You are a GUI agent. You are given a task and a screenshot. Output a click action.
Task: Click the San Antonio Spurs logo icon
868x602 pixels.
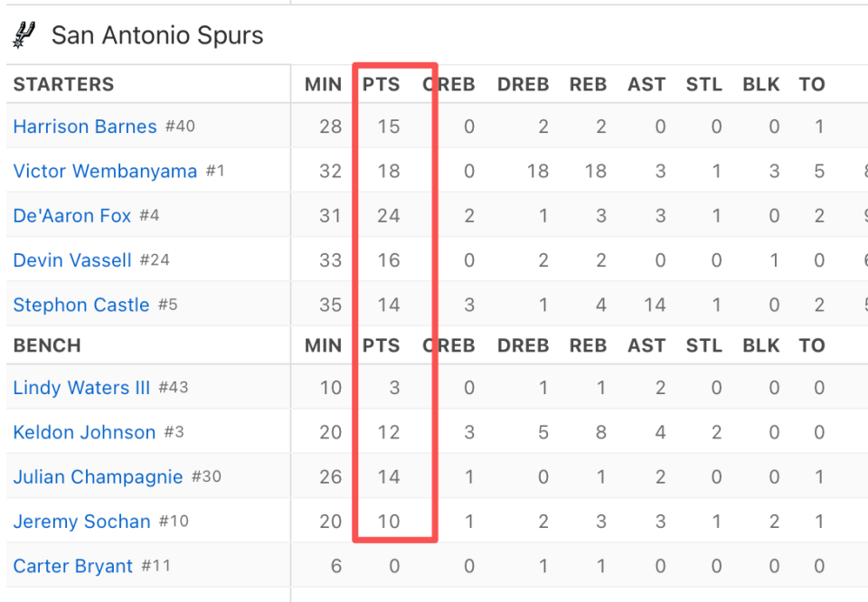[x=24, y=35]
